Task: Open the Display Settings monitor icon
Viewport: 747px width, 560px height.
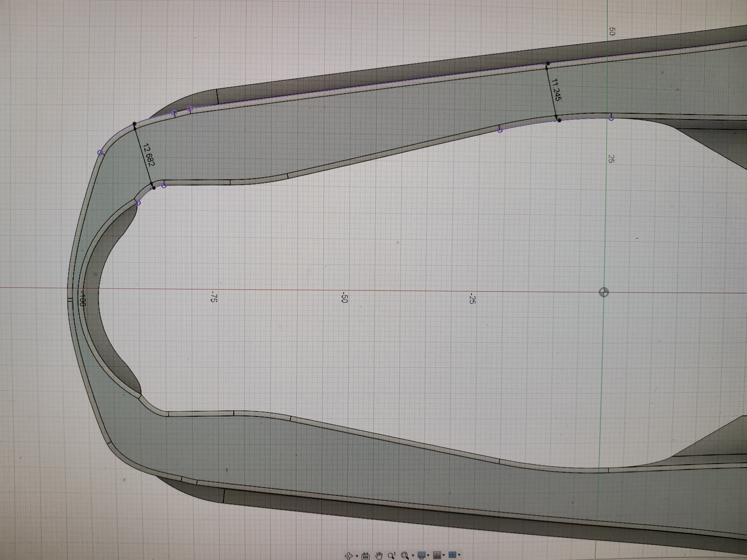Action: pos(422,555)
